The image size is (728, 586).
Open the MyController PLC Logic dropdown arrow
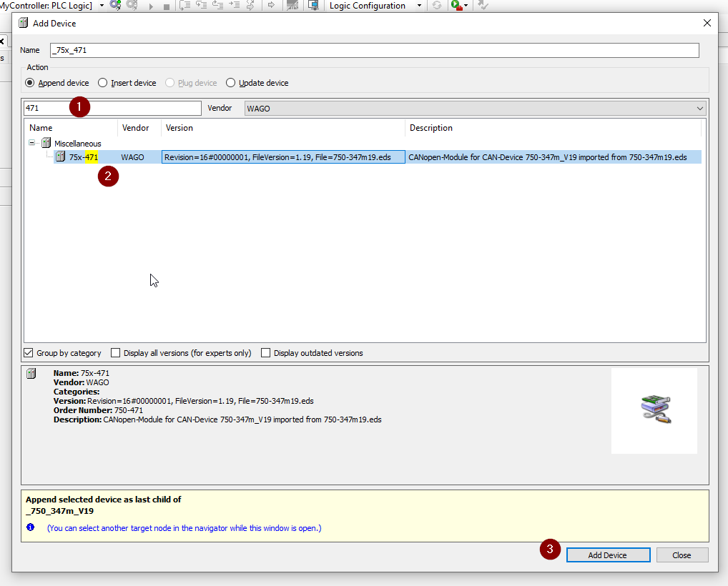[x=102, y=6]
